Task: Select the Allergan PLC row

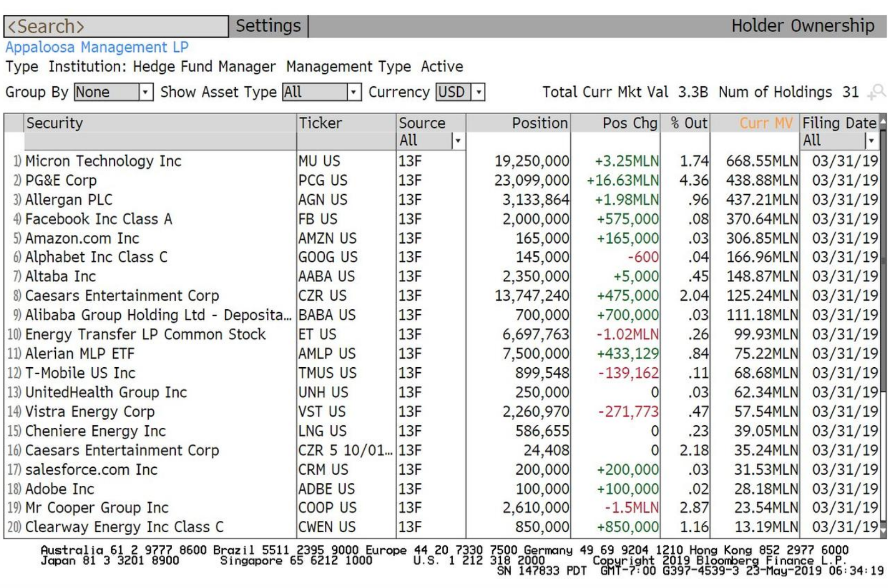Action: click(x=443, y=200)
